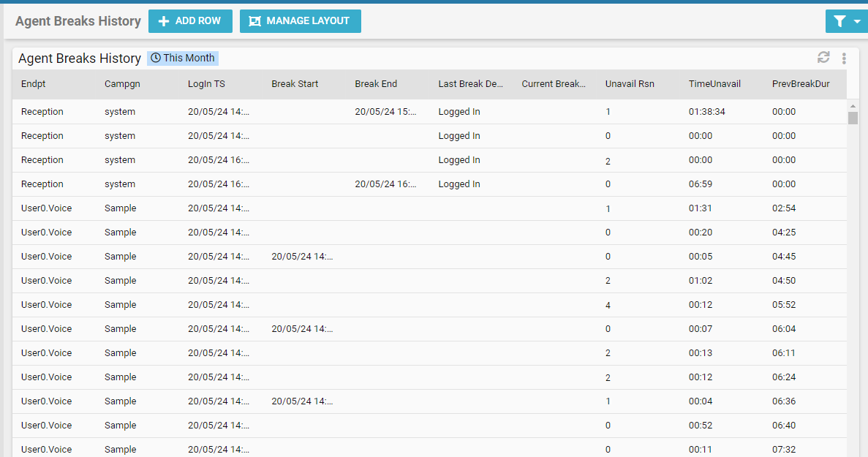Select the TimeUnavail value 01:31
This screenshot has height=457, width=868.
pos(701,208)
